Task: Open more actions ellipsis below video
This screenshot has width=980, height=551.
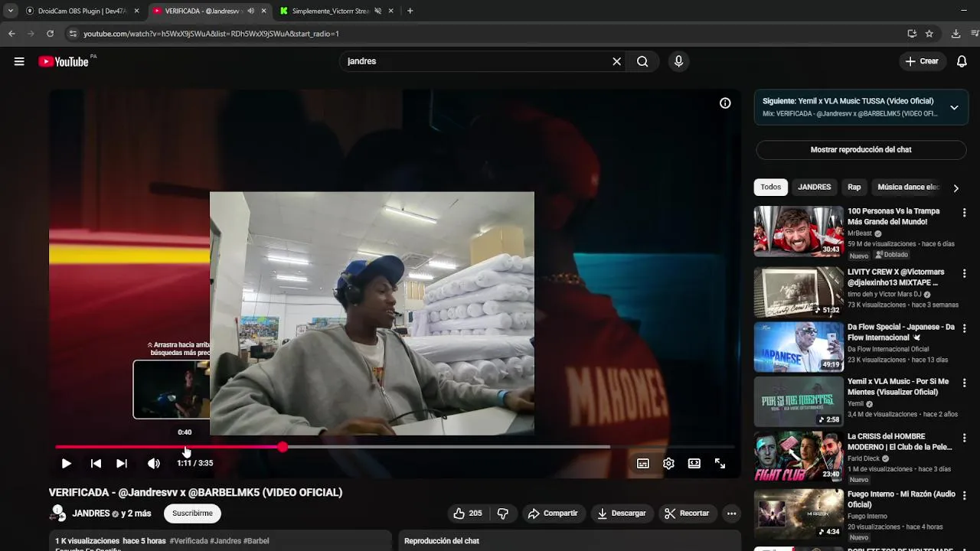Action: [x=731, y=514]
